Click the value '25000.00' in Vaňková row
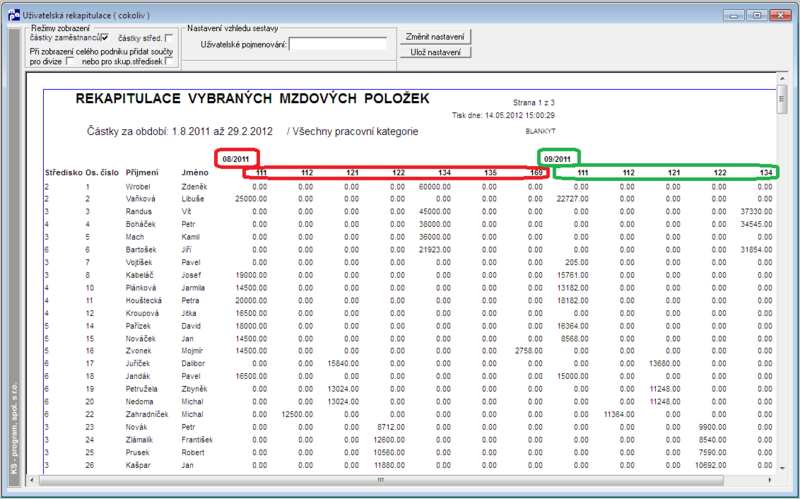 [x=251, y=199]
